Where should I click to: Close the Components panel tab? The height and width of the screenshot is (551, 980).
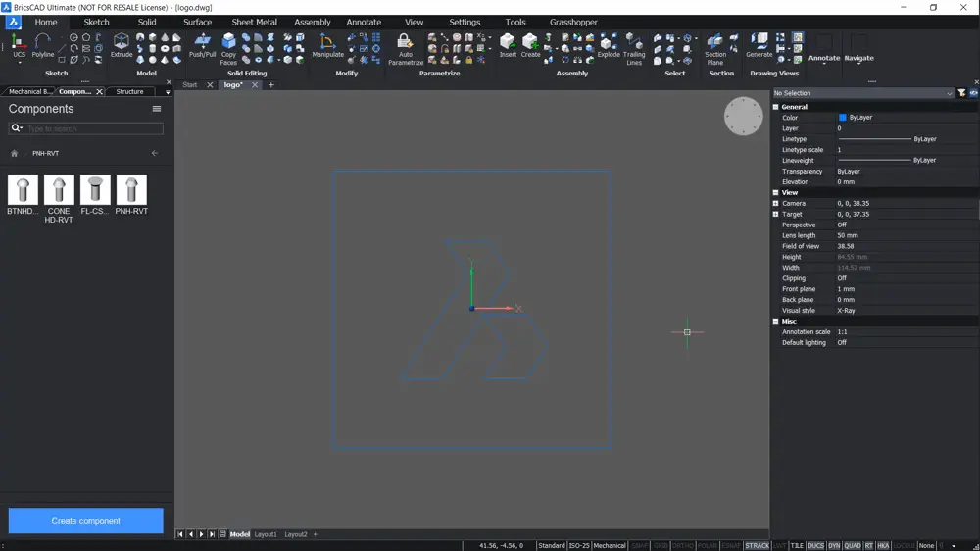click(x=99, y=92)
